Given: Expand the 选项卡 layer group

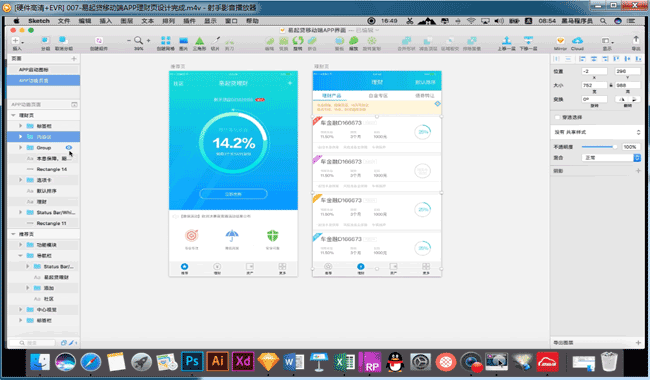Looking at the screenshot, I should click(20, 180).
